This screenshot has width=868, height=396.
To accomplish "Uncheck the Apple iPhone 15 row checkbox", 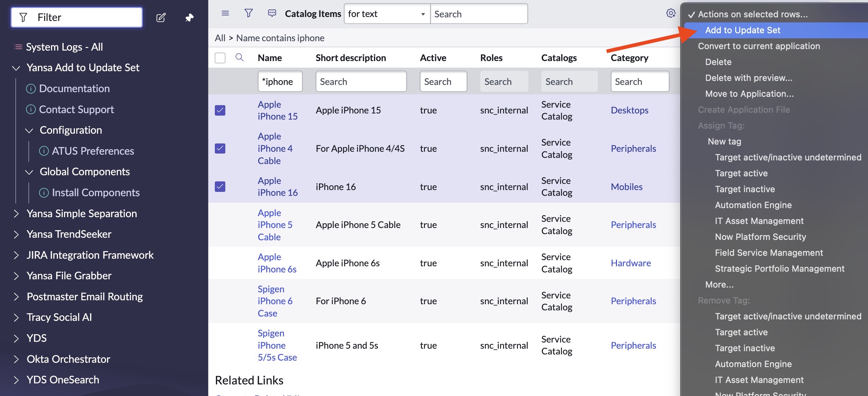I will coord(220,110).
